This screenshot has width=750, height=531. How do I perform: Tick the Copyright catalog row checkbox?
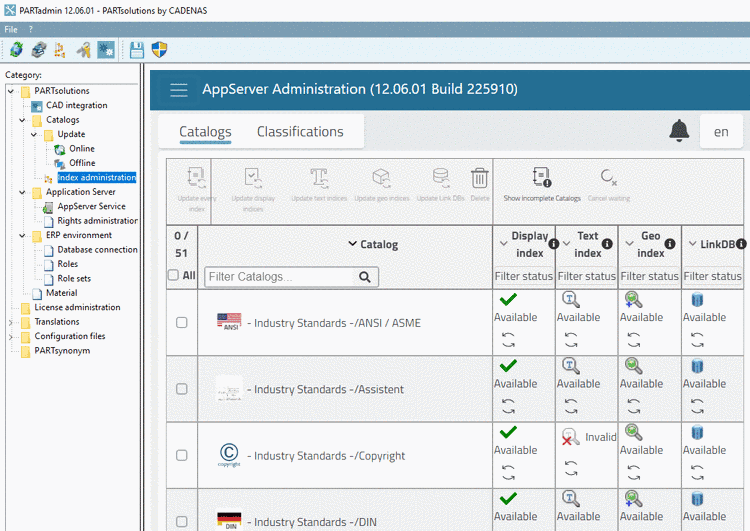click(x=181, y=455)
